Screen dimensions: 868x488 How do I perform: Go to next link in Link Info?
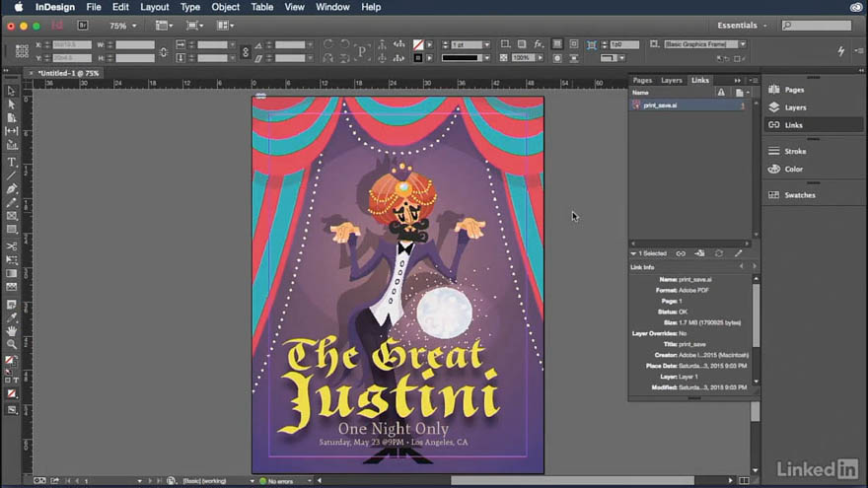(x=754, y=267)
